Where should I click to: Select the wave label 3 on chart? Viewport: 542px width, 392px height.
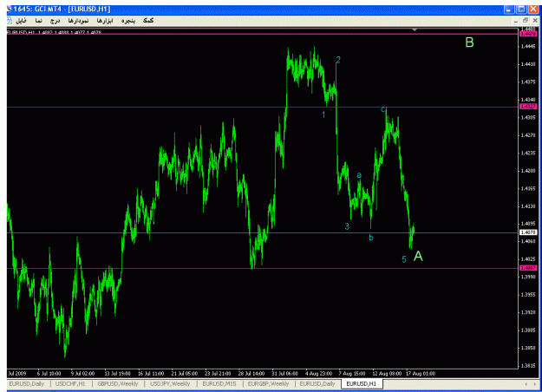[x=347, y=226]
